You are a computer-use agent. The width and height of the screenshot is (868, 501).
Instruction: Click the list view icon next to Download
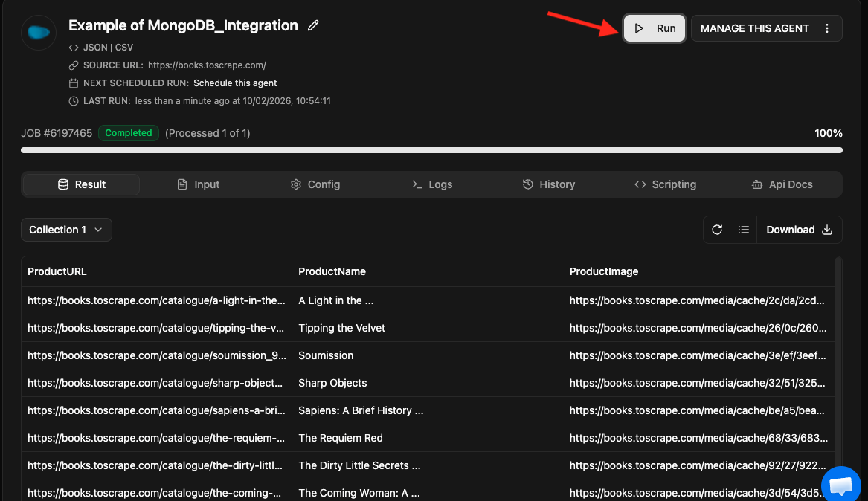743,230
